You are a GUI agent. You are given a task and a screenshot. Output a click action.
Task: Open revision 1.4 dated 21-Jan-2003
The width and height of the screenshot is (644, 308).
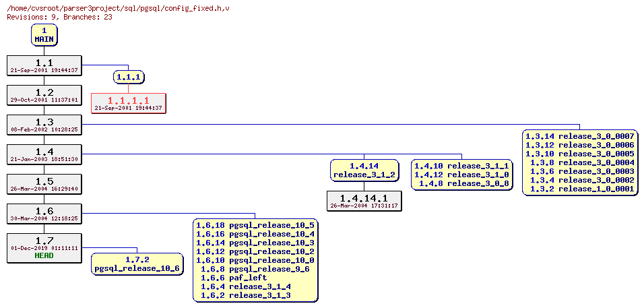click(x=44, y=154)
